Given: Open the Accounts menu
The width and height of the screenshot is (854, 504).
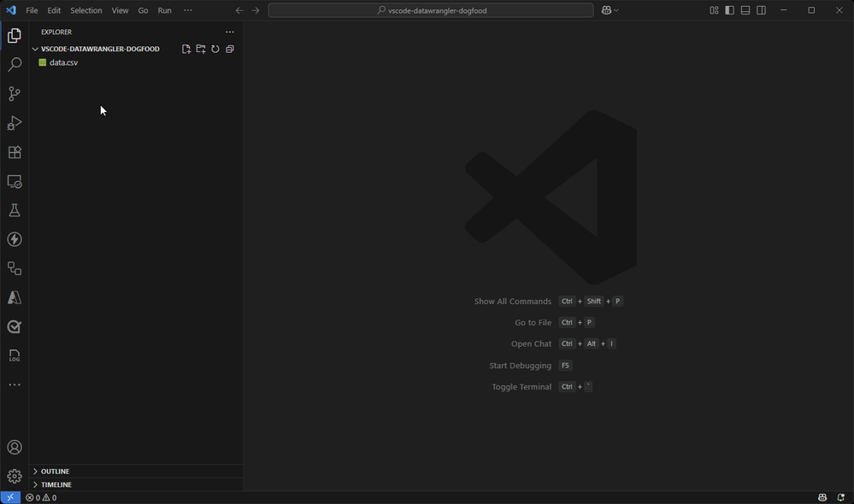Looking at the screenshot, I should coord(15,448).
